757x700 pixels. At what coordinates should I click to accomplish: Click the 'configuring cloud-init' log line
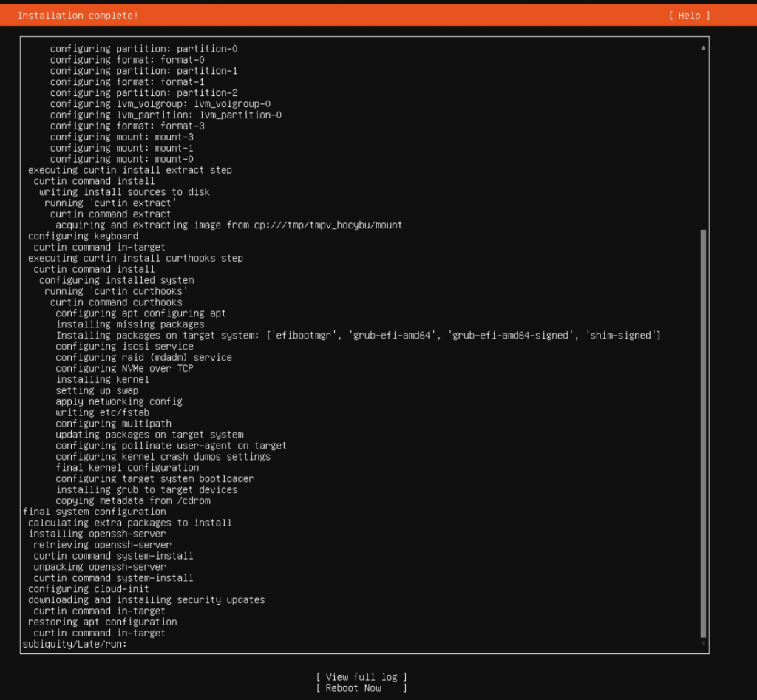[89, 589]
